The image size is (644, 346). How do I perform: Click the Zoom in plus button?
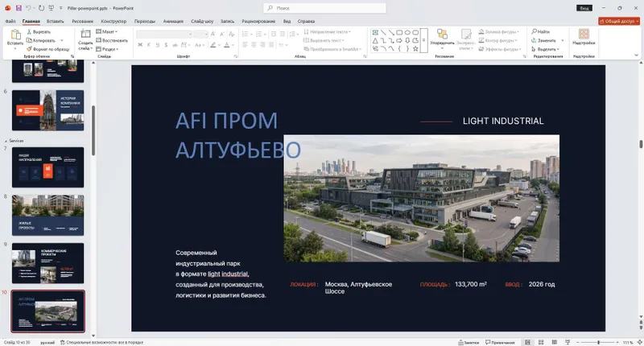[617, 342]
